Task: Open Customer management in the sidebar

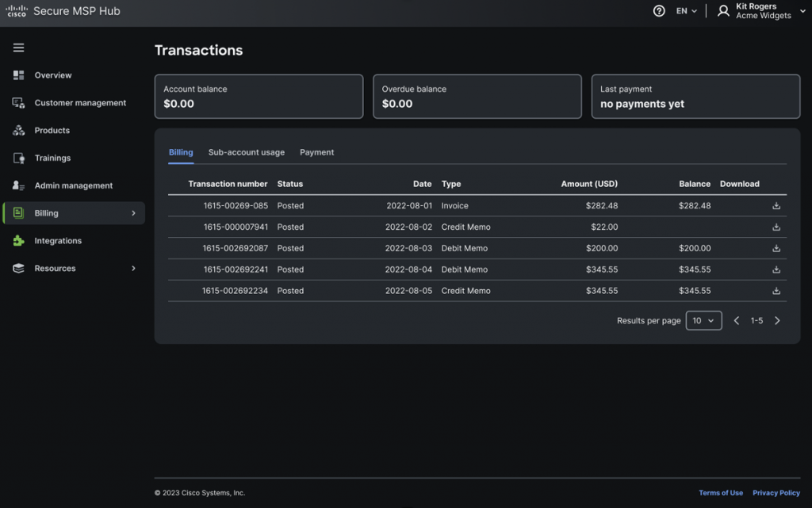Action: coord(79,103)
